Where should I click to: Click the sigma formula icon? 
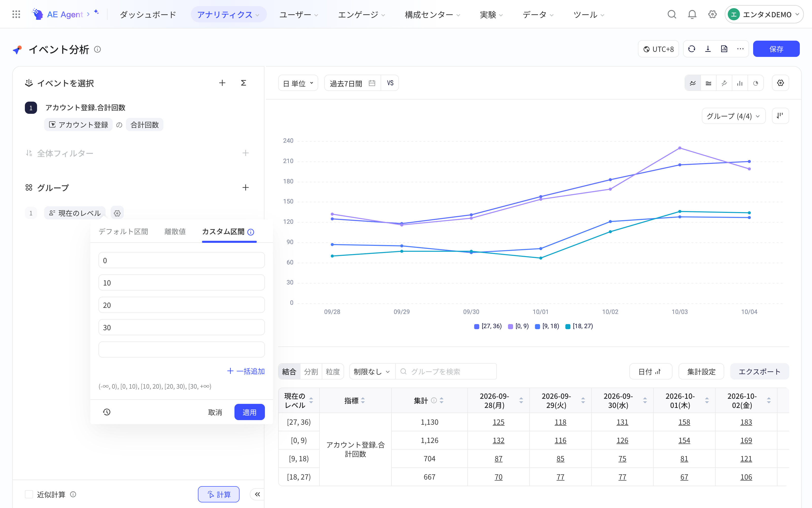[244, 83]
